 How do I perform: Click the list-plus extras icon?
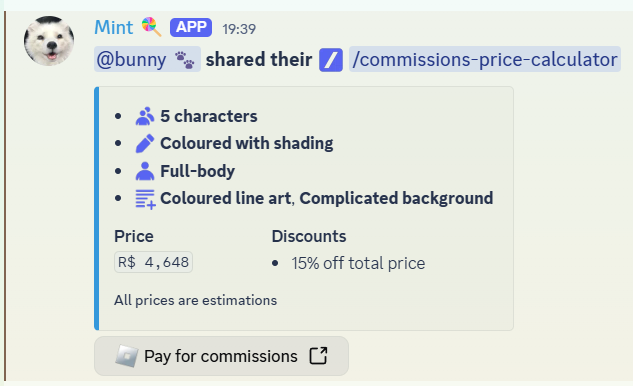(x=145, y=199)
